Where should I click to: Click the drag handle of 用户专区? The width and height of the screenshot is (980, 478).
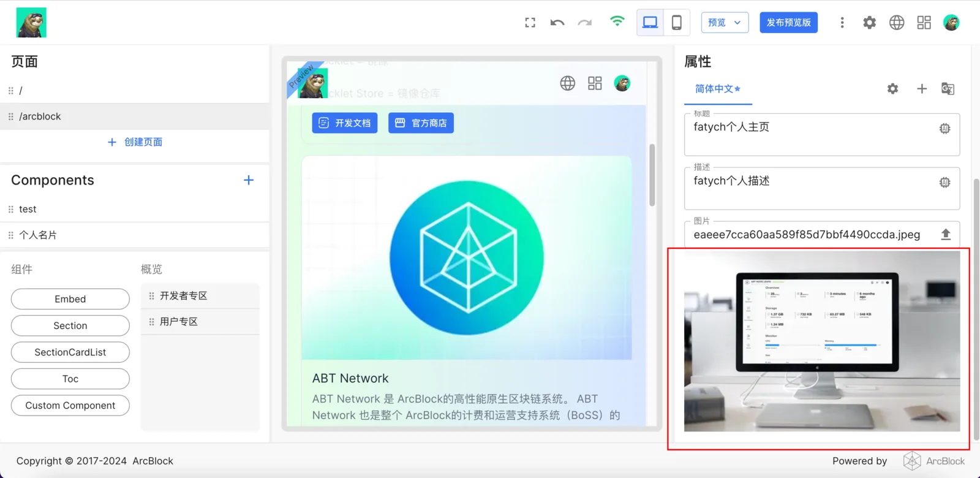tap(151, 322)
